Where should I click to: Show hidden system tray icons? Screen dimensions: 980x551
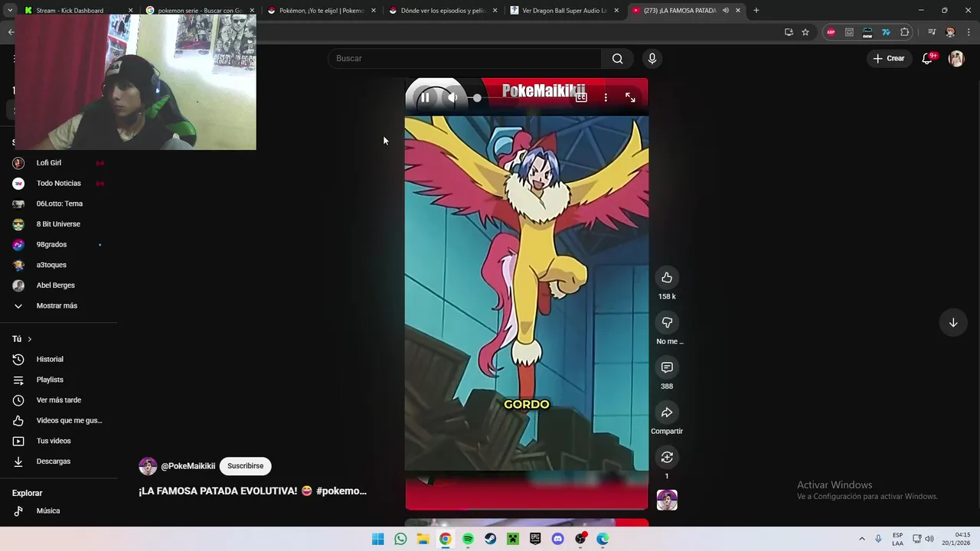click(861, 539)
